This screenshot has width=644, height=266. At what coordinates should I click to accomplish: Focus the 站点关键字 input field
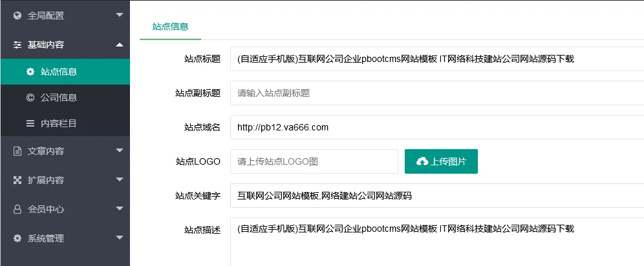point(437,196)
